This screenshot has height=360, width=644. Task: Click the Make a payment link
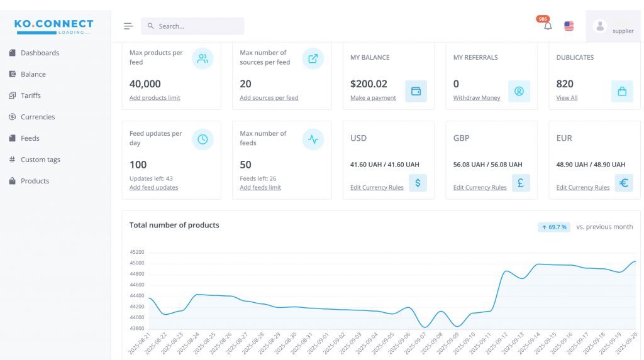coord(373,98)
